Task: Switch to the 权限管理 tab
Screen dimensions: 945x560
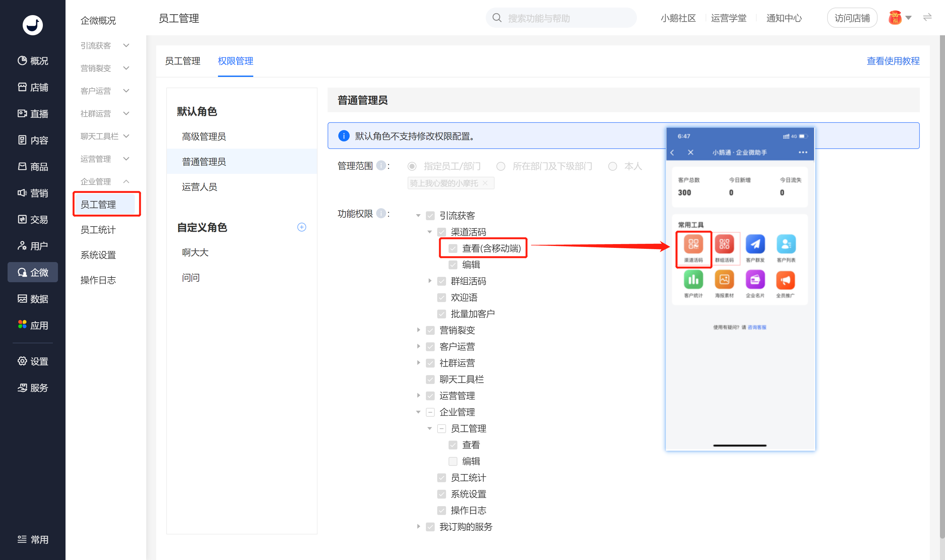Action: point(236,61)
